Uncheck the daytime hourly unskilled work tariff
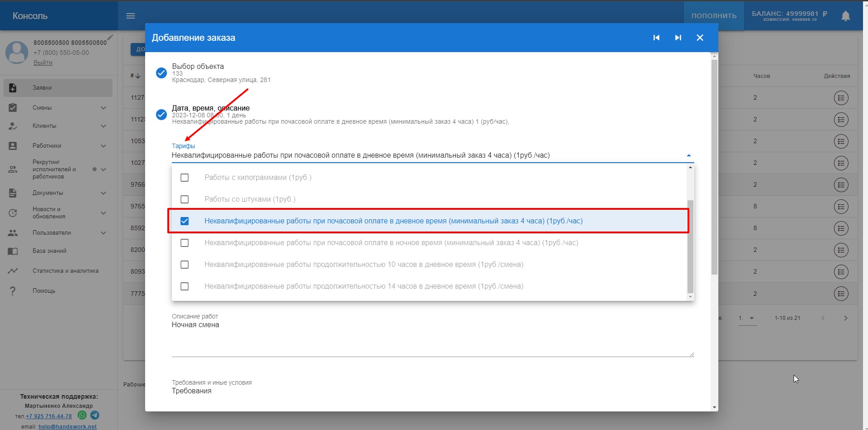Screen dimensions: 868x430 click(185, 221)
